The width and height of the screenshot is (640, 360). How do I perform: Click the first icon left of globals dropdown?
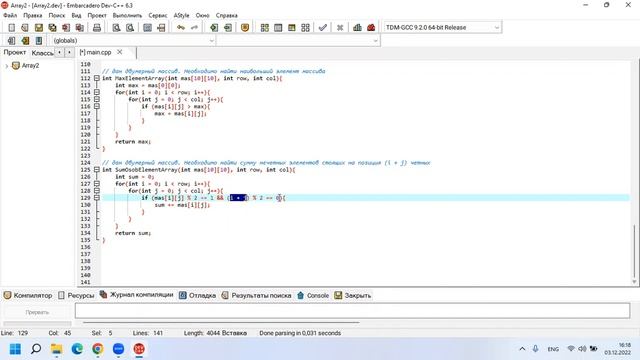coord(11,41)
